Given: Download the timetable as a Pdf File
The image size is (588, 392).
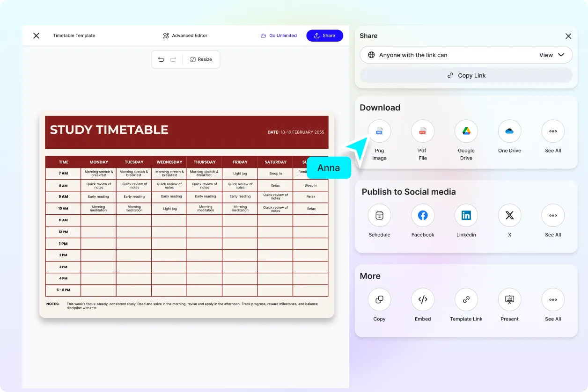Looking at the screenshot, I should coord(422,131).
